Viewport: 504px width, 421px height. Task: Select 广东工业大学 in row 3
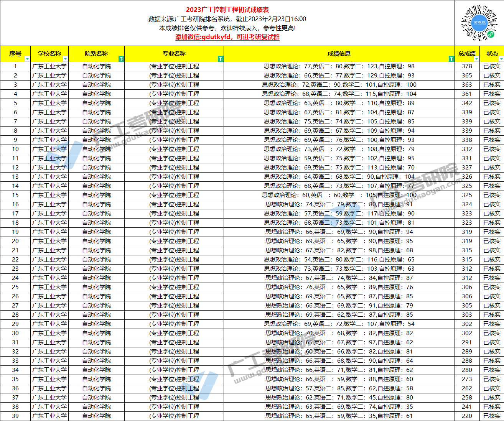tap(49, 85)
